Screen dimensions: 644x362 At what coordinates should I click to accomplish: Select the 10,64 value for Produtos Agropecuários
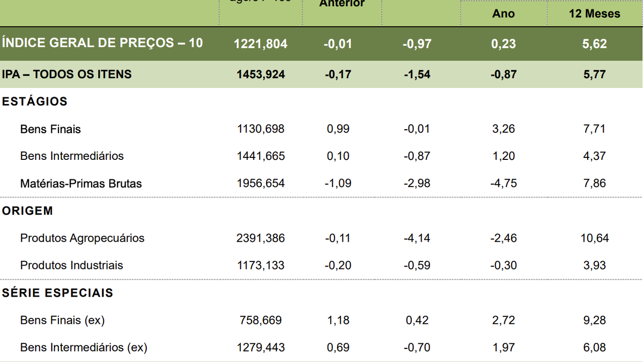[x=595, y=238]
